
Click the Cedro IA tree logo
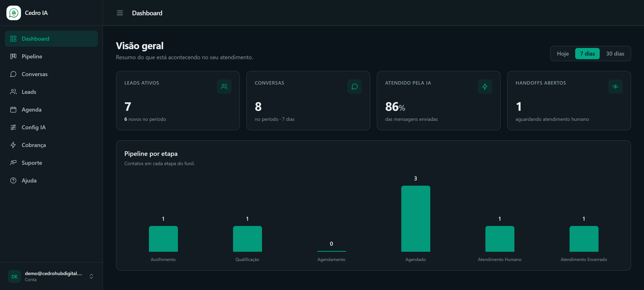pos(13,13)
